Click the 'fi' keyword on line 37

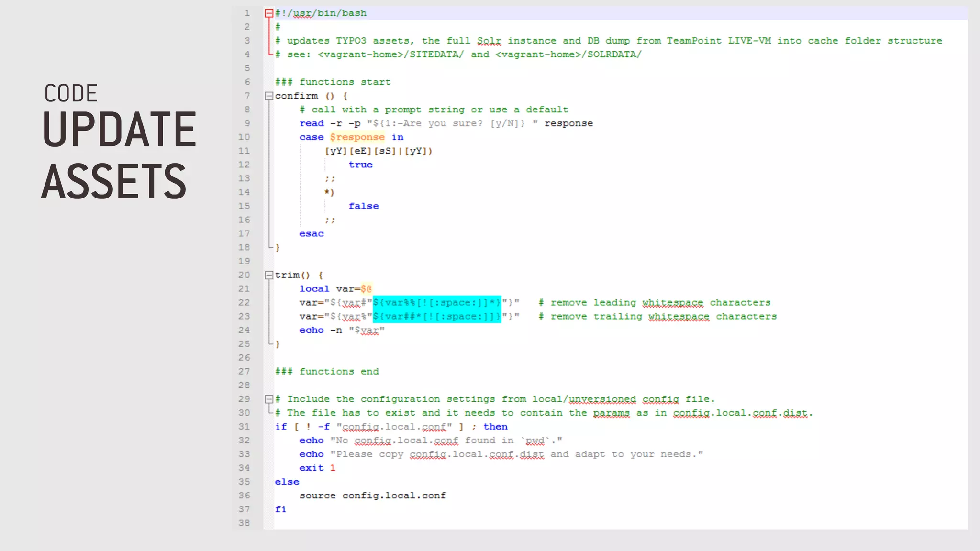(x=280, y=509)
